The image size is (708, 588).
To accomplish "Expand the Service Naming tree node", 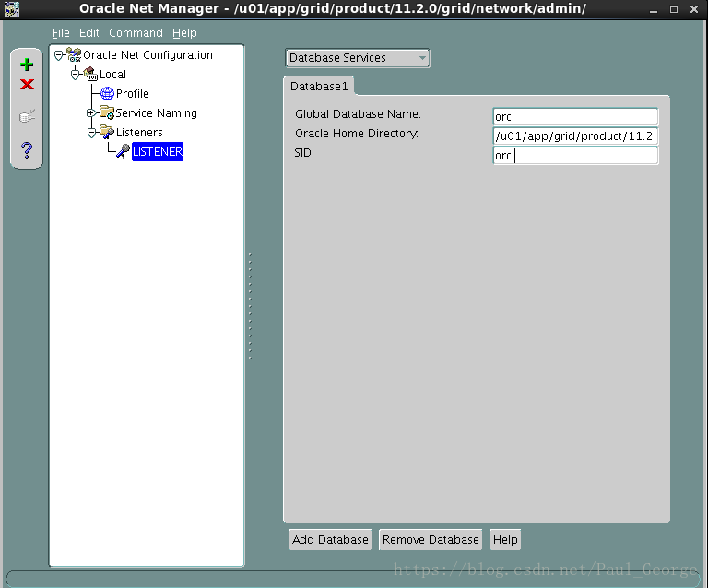I will (90, 112).
